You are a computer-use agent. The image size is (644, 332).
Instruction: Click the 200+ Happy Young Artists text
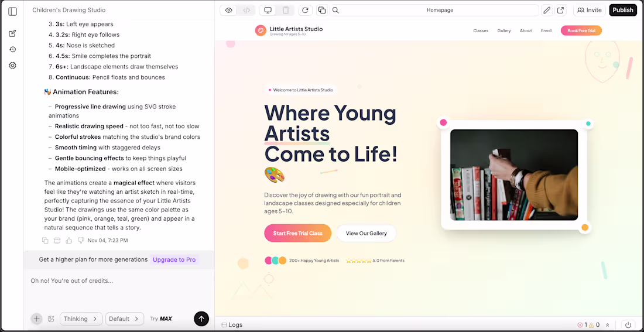[x=314, y=261]
